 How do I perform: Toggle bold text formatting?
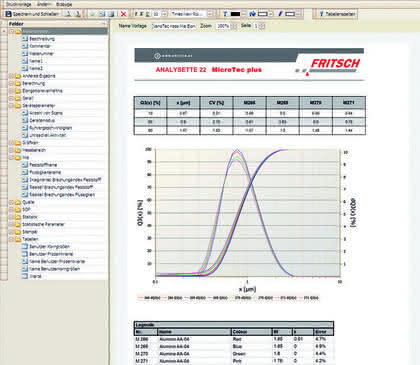pyautogui.click(x=136, y=14)
